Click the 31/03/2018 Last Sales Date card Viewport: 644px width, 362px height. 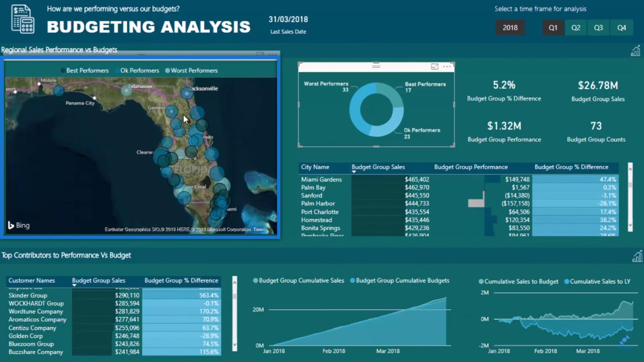tap(288, 25)
